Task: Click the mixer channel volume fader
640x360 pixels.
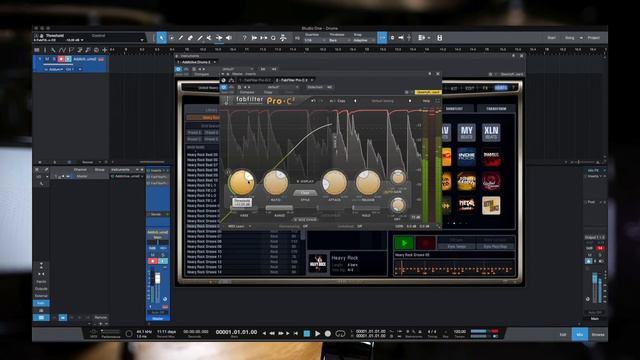Action: 158,278
